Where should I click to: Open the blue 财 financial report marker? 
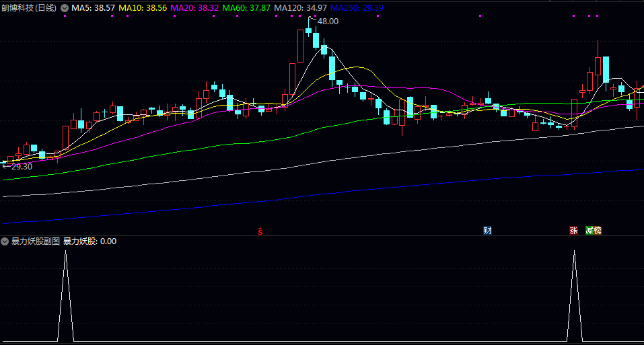click(487, 231)
